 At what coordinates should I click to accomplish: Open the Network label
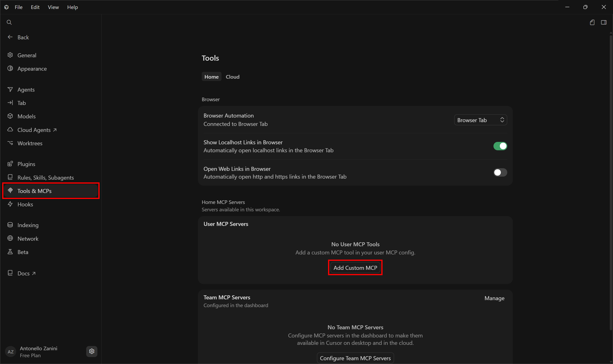tap(28, 239)
